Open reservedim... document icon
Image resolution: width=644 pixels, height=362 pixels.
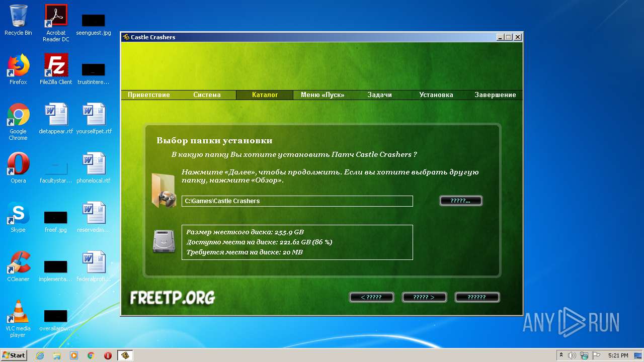(x=94, y=217)
